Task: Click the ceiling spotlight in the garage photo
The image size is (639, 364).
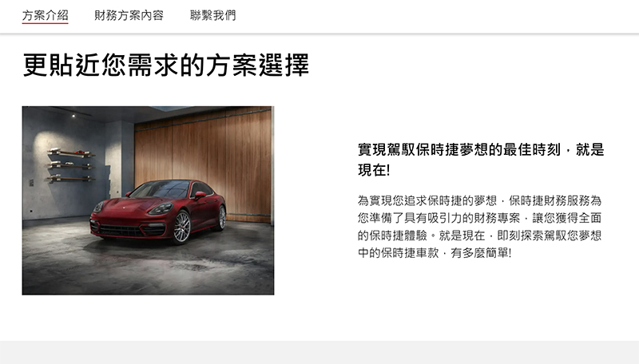Action: tap(73, 116)
